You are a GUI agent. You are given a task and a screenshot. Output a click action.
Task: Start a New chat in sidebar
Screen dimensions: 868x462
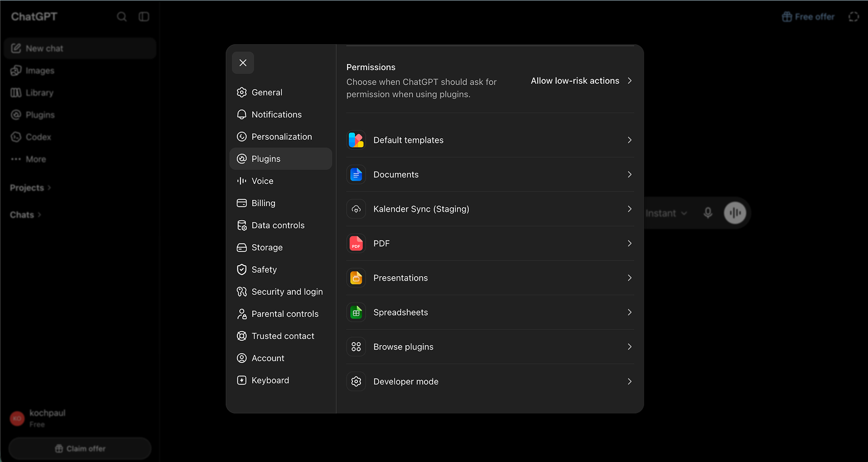coord(80,49)
